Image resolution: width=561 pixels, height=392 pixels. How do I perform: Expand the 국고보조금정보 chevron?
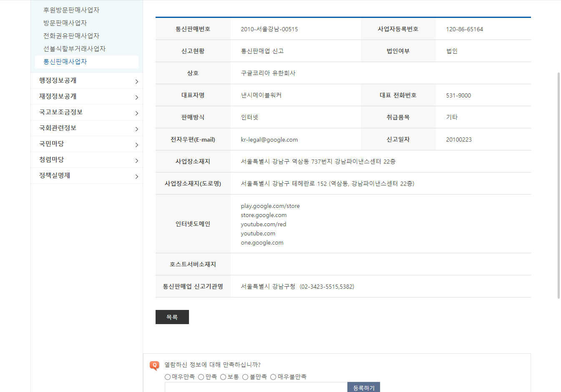coord(136,113)
